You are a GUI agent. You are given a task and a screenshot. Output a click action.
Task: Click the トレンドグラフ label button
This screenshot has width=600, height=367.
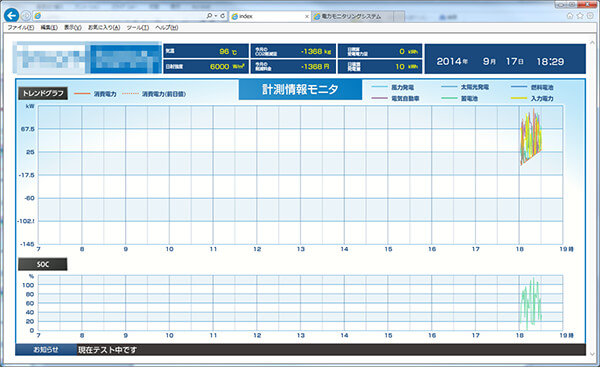tap(43, 93)
